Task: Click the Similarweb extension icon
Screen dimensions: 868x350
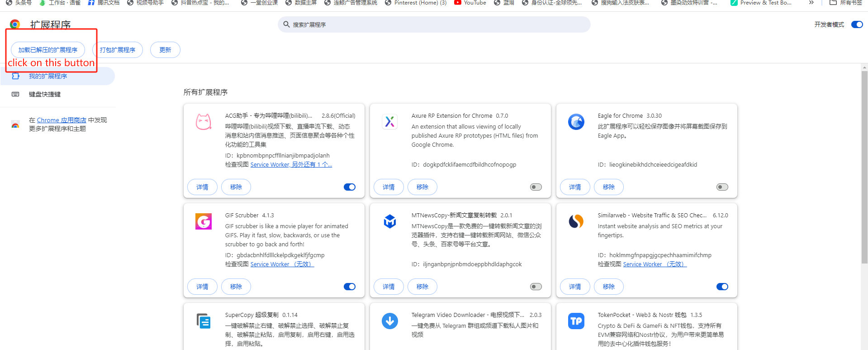Action: pos(576,221)
